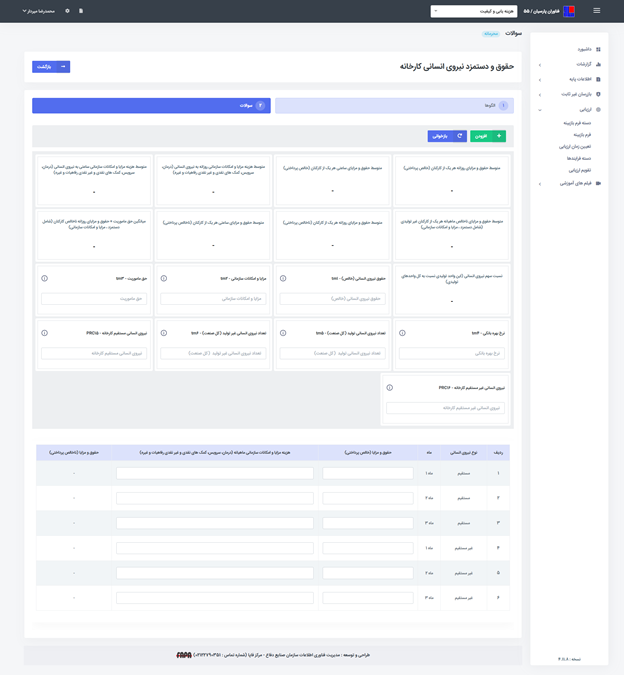Expand the گزارشات sidebar chevron
The height and width of the screenshot is (675, 624).
(540, 65)
